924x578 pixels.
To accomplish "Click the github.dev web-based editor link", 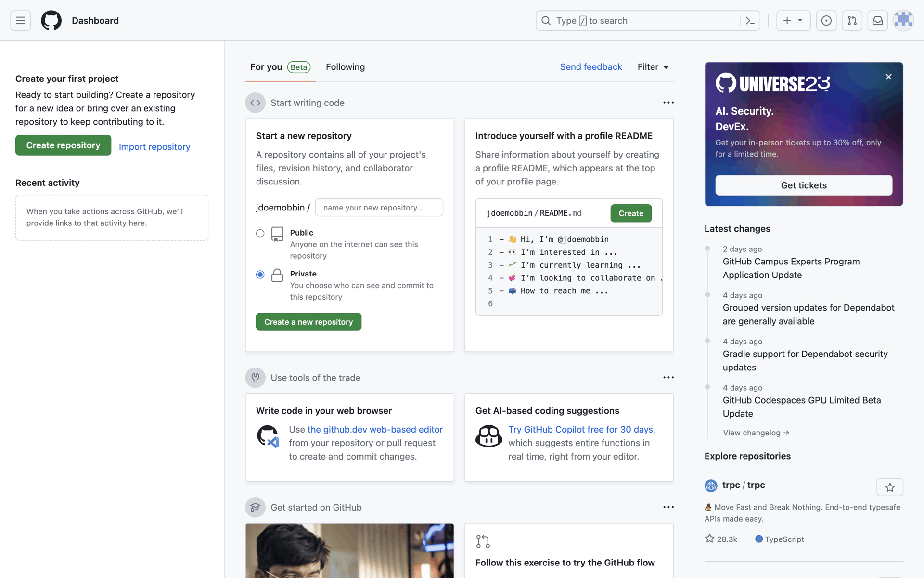I will coord(375,429).
